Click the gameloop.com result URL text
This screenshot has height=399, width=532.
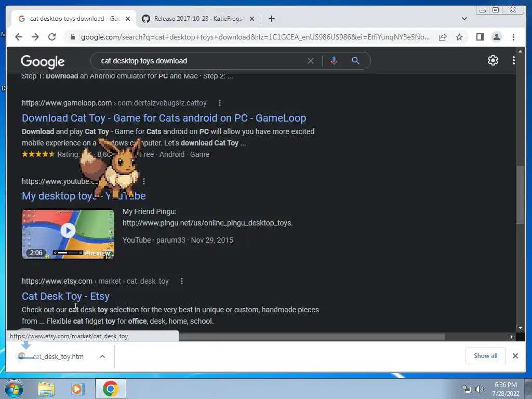(114, 103)
